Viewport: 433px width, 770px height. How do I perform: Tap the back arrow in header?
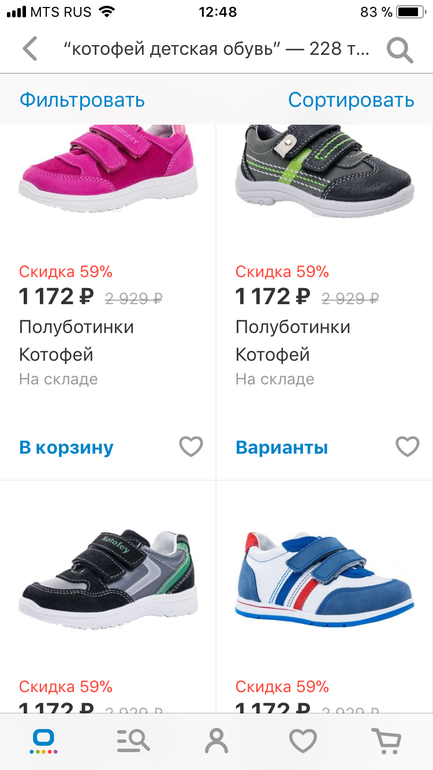click(30, 50)
